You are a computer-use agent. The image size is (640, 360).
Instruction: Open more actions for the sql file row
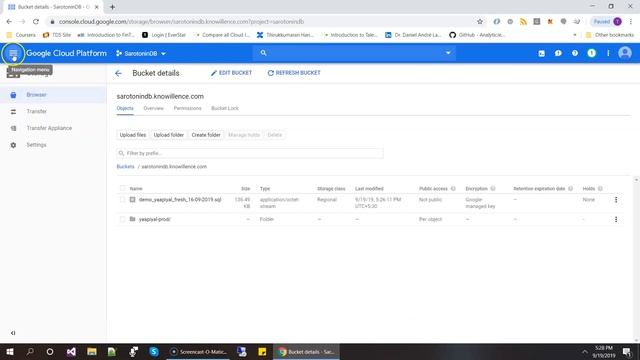(x=616, y=200)
